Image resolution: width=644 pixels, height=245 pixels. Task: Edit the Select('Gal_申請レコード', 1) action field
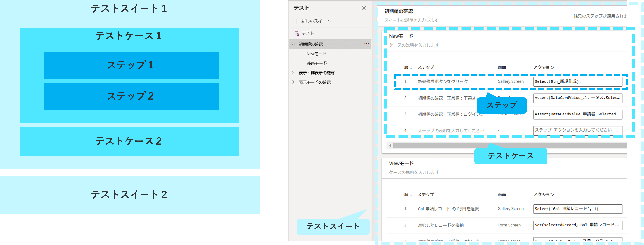click(x=578, y=209)
